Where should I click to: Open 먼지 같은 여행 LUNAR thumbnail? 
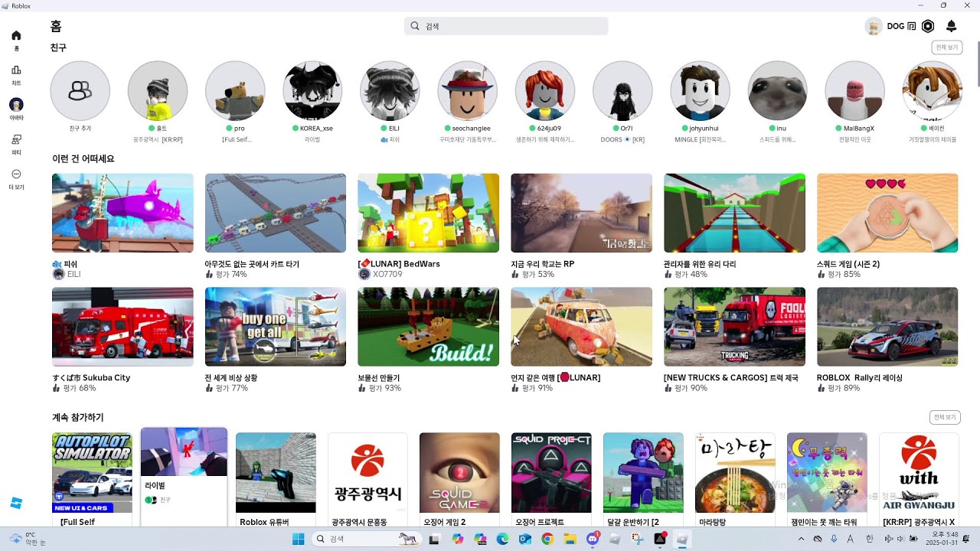(581, 327)
